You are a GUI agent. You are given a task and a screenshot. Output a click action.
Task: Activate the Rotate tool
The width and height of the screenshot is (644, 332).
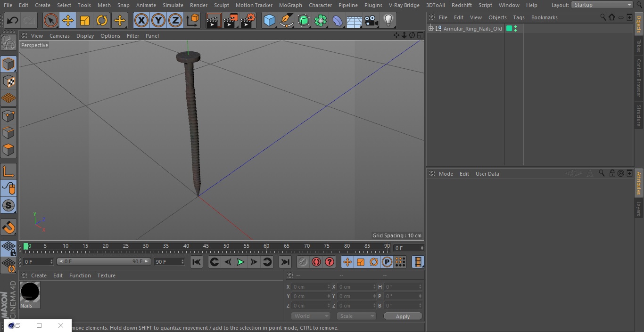pos(102,20)
